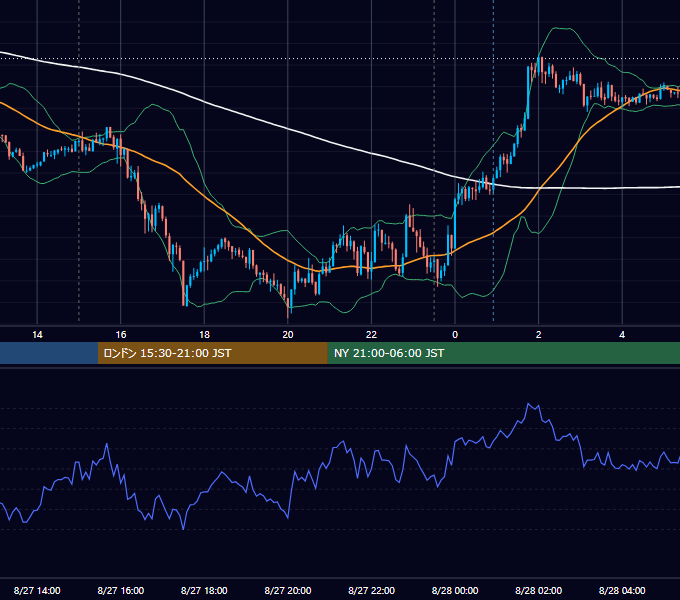Click hour label 22 on price chart axis

371,335
